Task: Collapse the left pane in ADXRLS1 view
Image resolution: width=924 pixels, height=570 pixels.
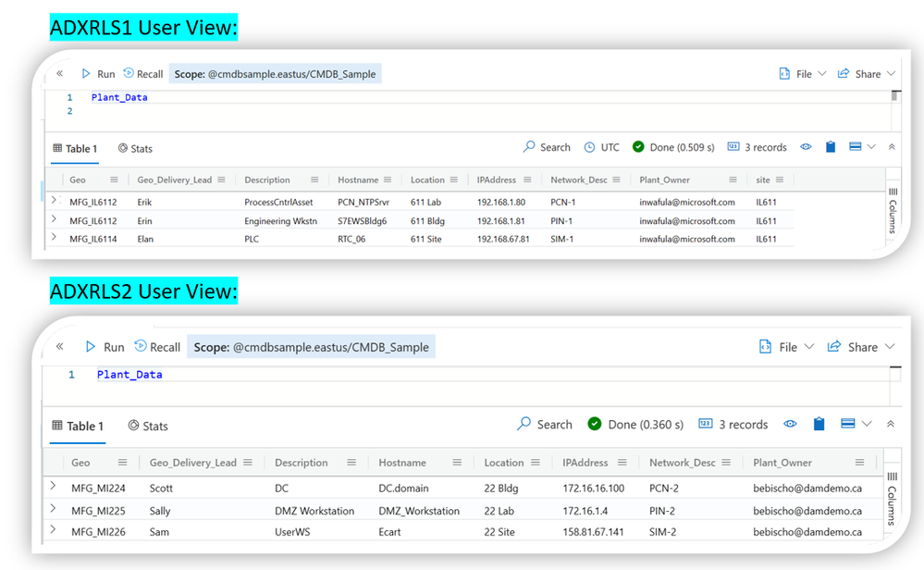Action: [59, 74]
